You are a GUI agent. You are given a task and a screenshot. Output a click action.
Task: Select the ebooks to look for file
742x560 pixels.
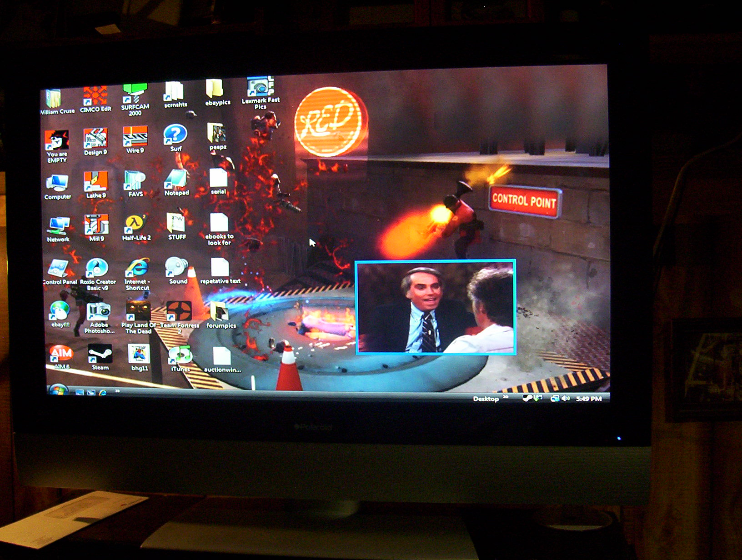tap(219, 230)
